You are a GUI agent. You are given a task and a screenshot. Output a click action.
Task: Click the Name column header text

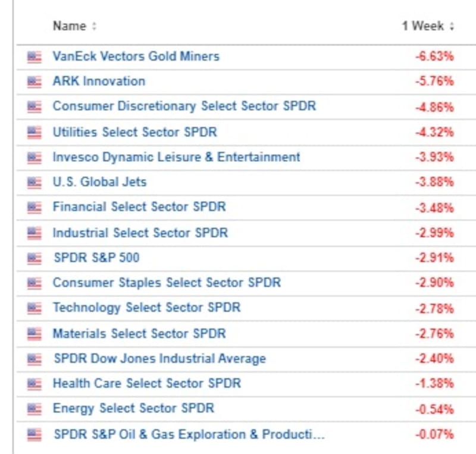69,26
